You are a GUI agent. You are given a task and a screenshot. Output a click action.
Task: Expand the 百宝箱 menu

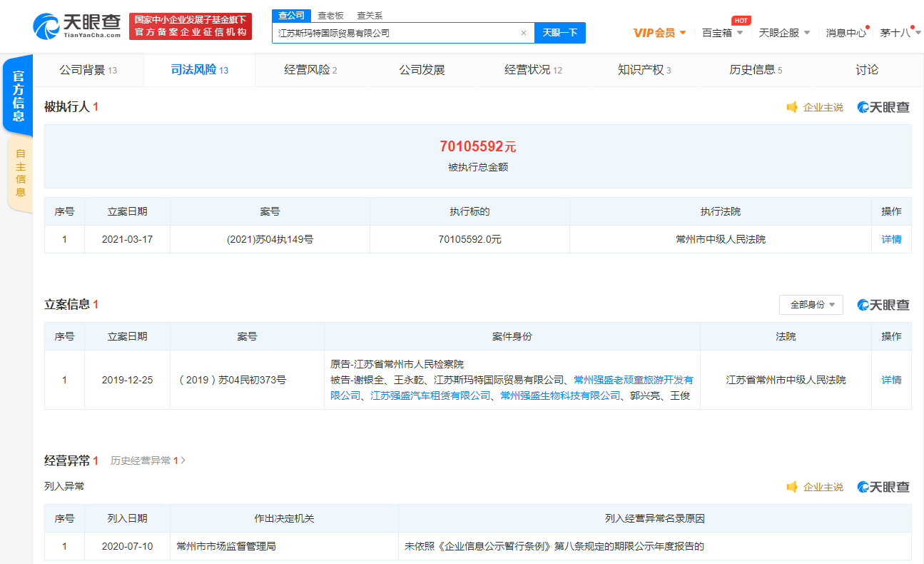pos(722,33)
